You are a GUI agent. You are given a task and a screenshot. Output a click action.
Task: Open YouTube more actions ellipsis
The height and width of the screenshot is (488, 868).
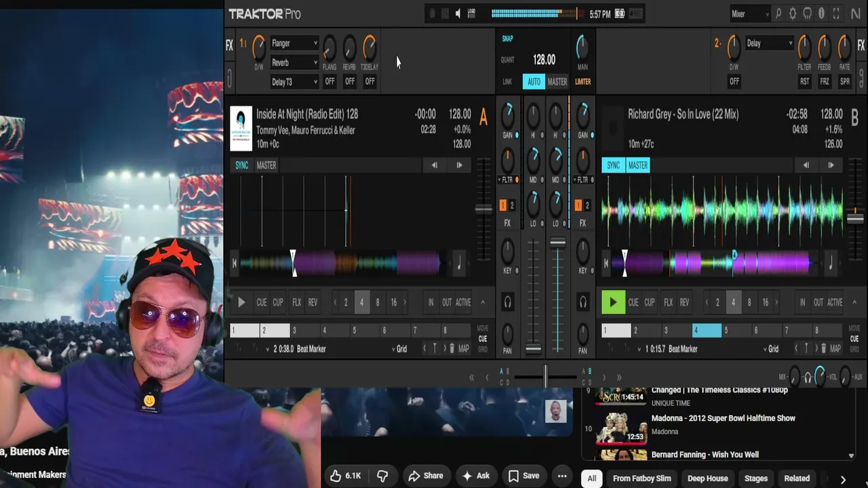(562, 476)
